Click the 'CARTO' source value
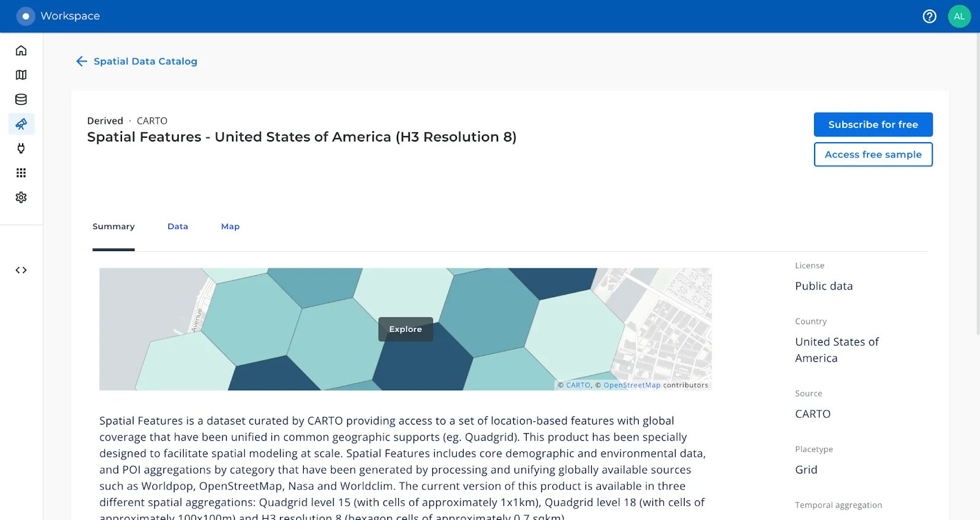Image resolution: width=980 pixels, height=520 pixels. (813, 414)
